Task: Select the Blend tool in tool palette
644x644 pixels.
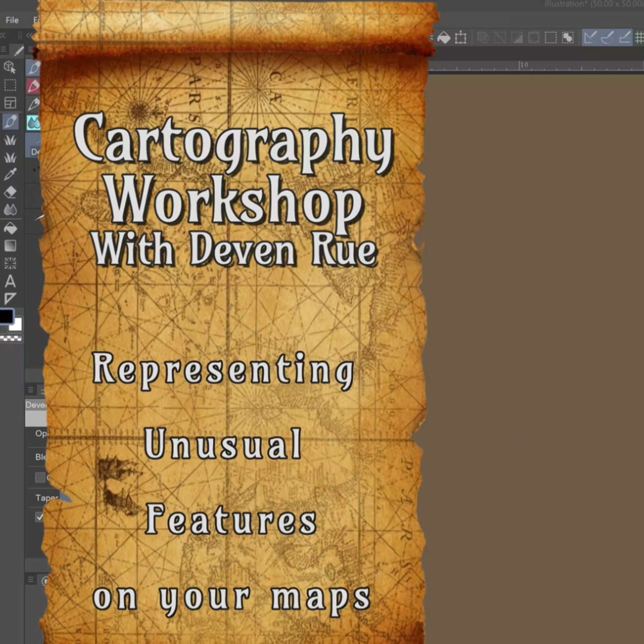Action: [10, 210]
